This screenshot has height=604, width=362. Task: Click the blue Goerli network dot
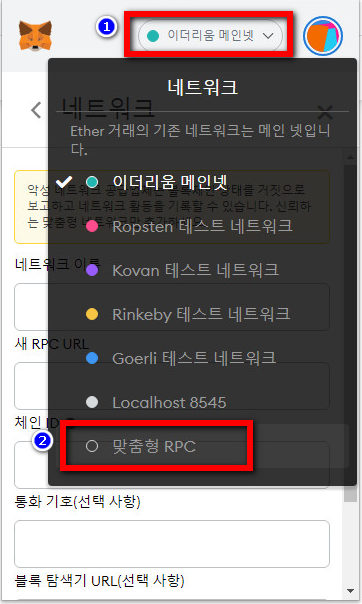pyautogui.click(x=92, y=358)
